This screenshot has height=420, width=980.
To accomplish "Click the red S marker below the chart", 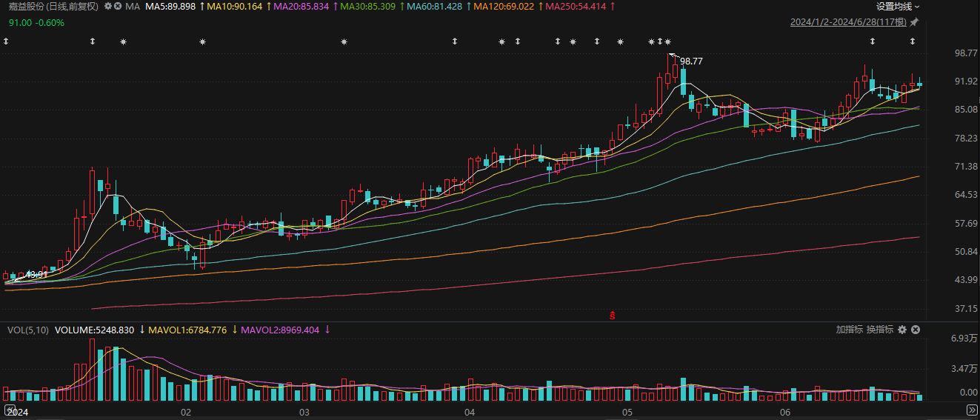I will (x=613, y=316).
